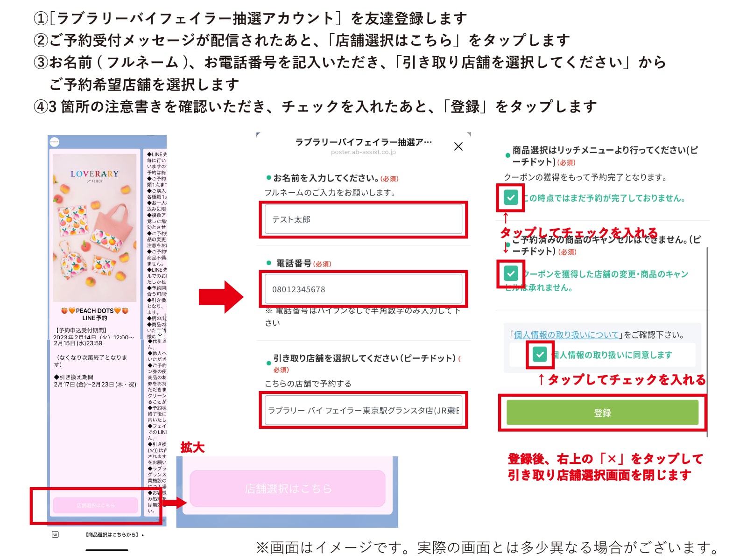Open the 引き取り店舗 store selection dropdown

tap(364, 411)
